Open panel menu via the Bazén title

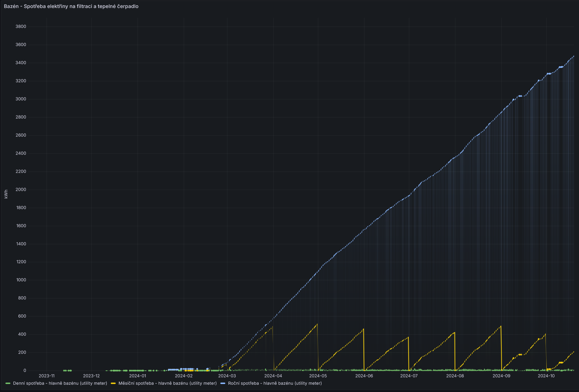tap(71, 6)
